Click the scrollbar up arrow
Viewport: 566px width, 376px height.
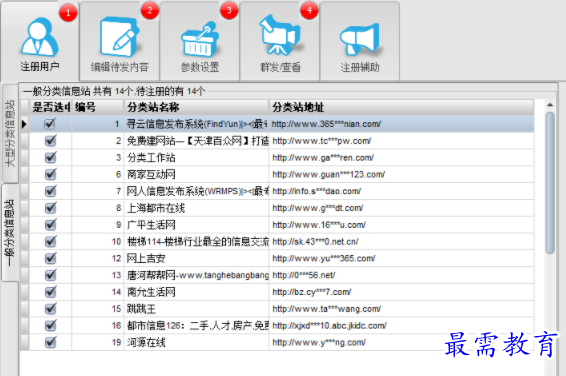[x=550, y=105]
